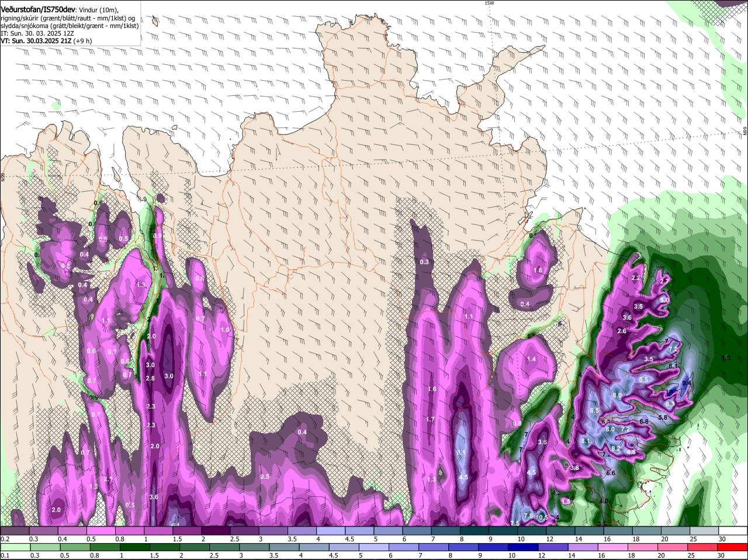Click the '2.8' precipitation value on the map
This screenshot has height=560, width=748.
150,379
